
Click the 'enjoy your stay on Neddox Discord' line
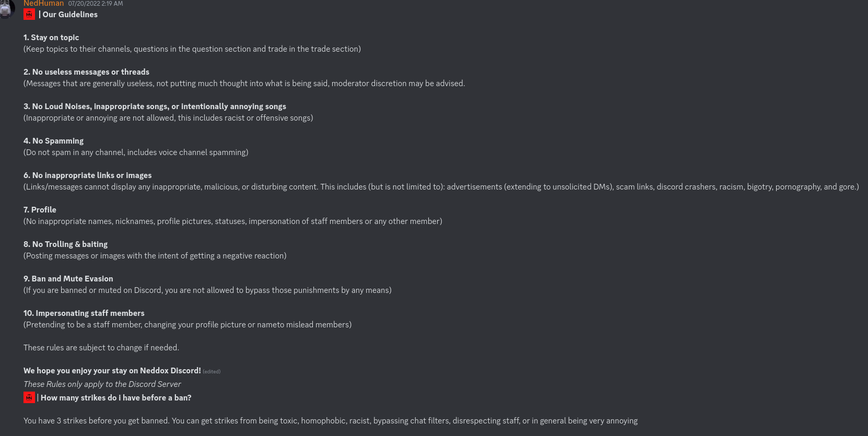[112, 371]
